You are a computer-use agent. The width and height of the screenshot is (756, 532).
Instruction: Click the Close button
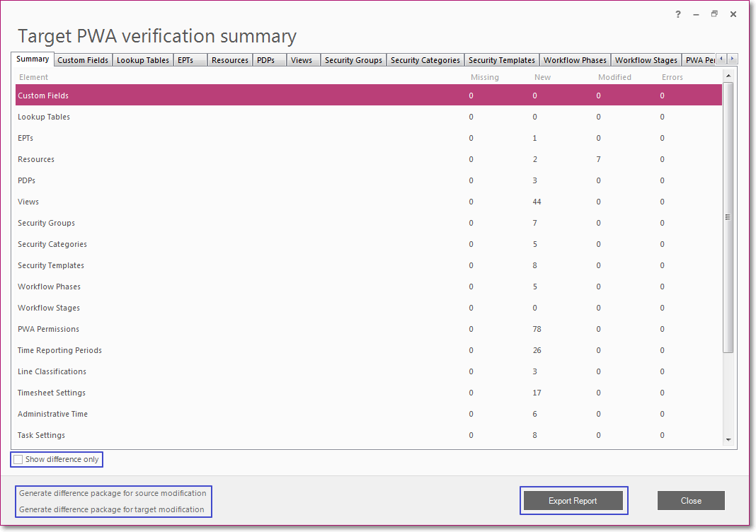tap(691, 501)
